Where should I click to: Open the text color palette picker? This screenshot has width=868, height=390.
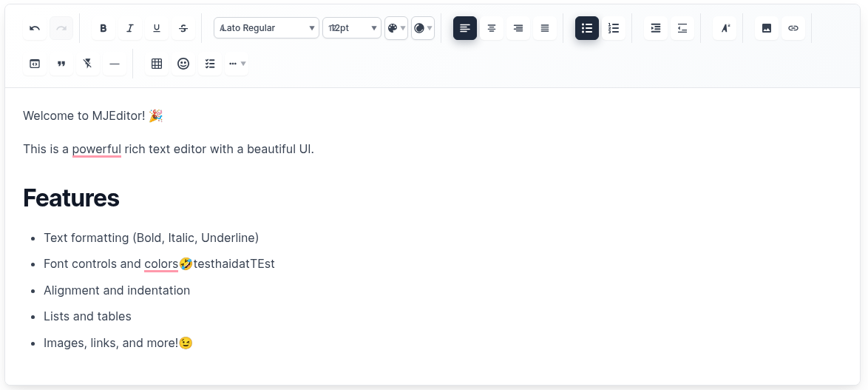click(x=396, y=28)
